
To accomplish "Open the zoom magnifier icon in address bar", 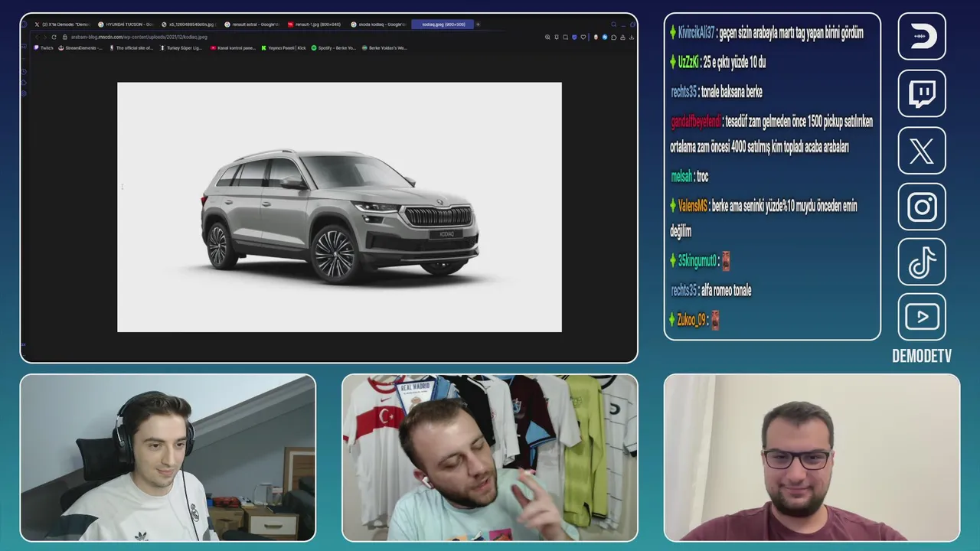I will (547, 37).
